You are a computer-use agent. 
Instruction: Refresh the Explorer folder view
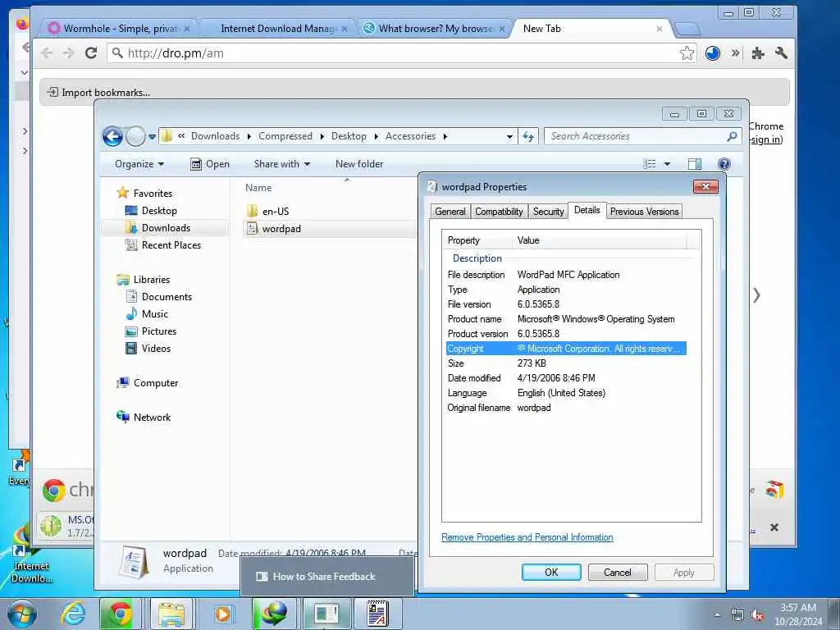tap(528, 136)
